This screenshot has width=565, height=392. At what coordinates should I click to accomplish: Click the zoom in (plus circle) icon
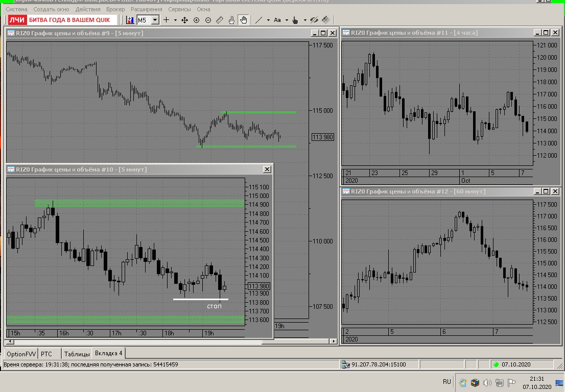tap(196, 20)
